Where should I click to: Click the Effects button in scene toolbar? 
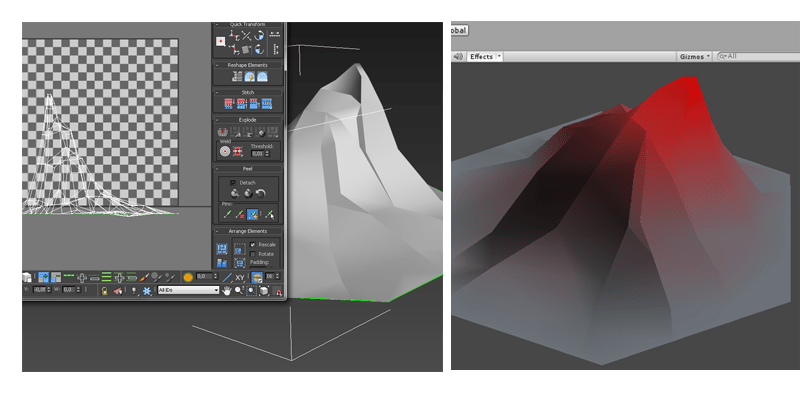point(482,57)
